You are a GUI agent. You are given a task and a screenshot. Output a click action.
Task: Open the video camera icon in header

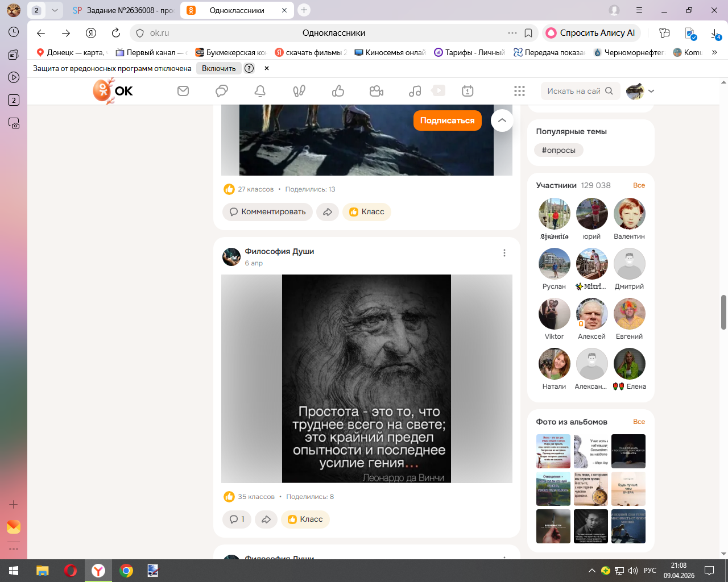(377, 91)
